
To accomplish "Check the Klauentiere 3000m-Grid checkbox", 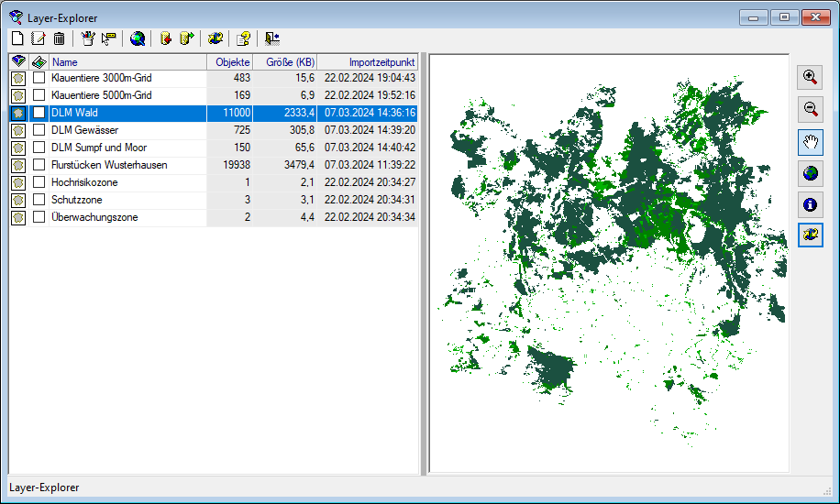I will 39,78.
